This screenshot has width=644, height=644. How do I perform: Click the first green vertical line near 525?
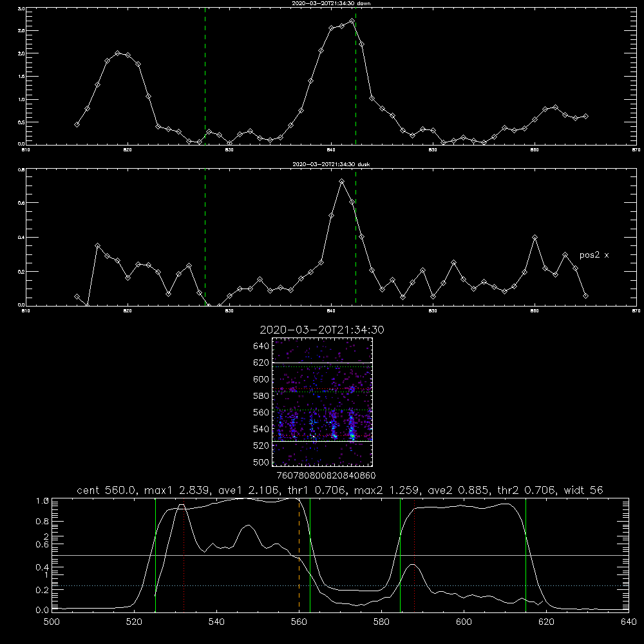point(156,554)
